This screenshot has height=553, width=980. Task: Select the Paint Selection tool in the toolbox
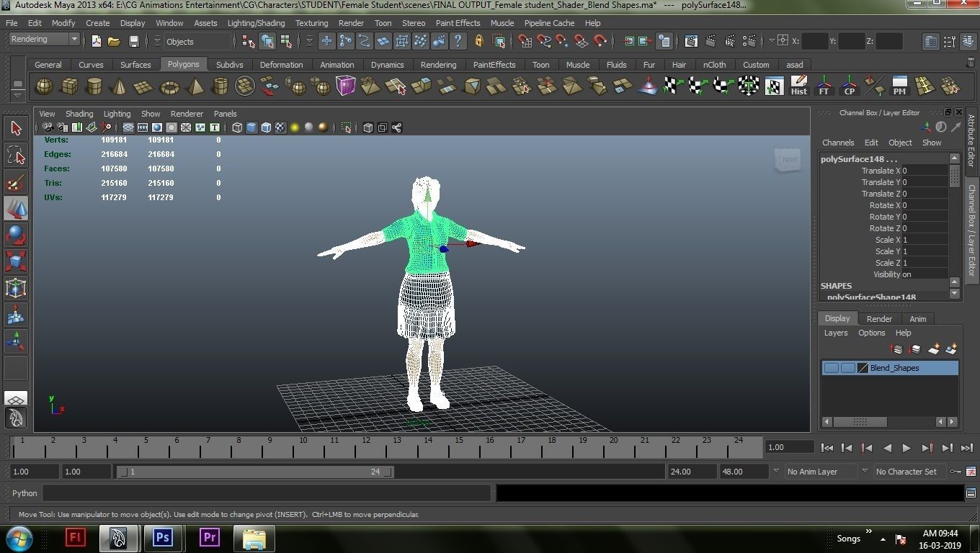16,182
